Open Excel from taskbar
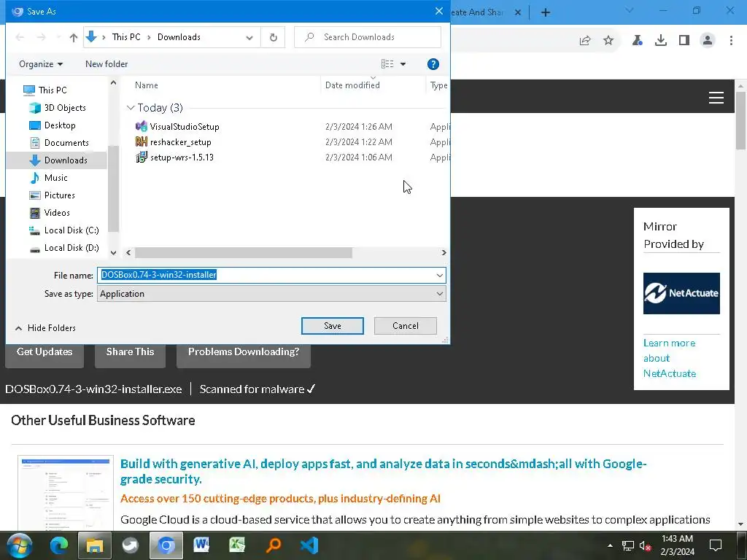Image resolution: width=747 pixels, height=560 pixels. [x=237, y=545]
